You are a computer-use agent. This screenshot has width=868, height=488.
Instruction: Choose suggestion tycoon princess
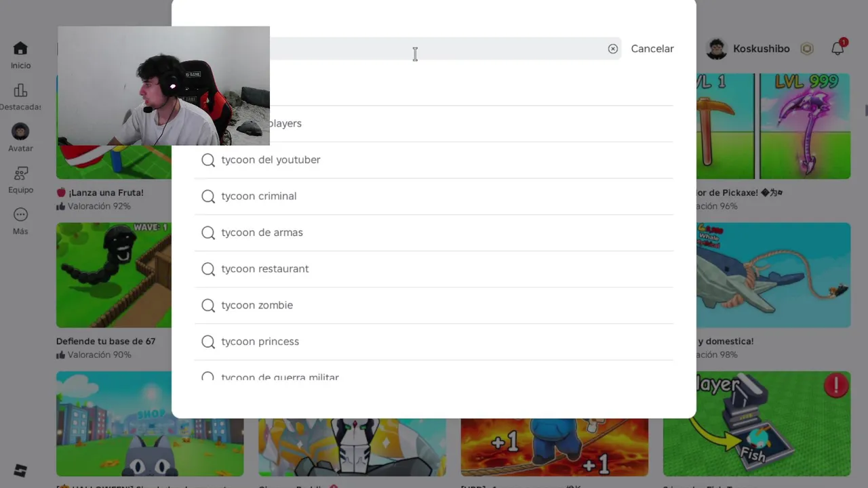(434, 342)
